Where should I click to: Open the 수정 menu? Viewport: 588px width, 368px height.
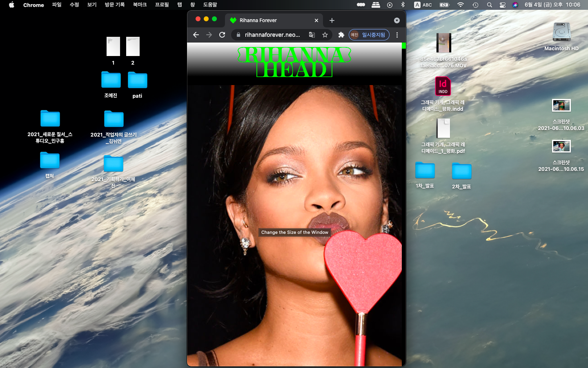[74, 5]
